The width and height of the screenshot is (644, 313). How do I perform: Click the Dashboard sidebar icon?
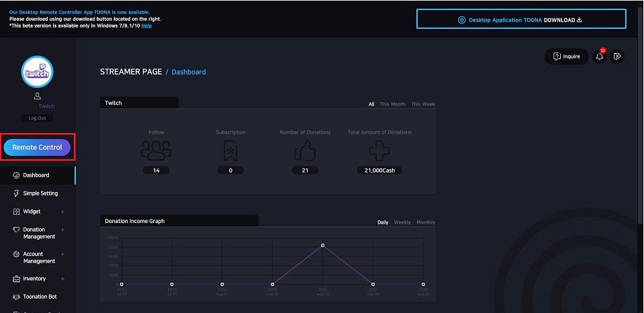(16, 175)
